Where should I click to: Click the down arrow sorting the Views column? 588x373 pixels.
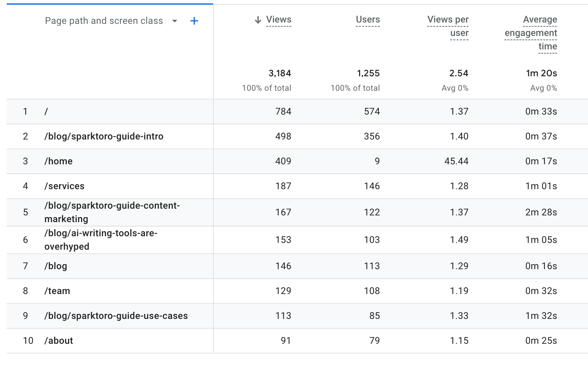tap(257, 20)
